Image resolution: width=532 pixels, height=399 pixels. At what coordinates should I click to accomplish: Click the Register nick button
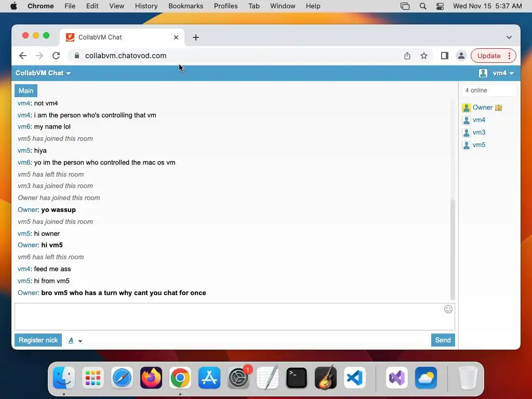coord(38,340)
